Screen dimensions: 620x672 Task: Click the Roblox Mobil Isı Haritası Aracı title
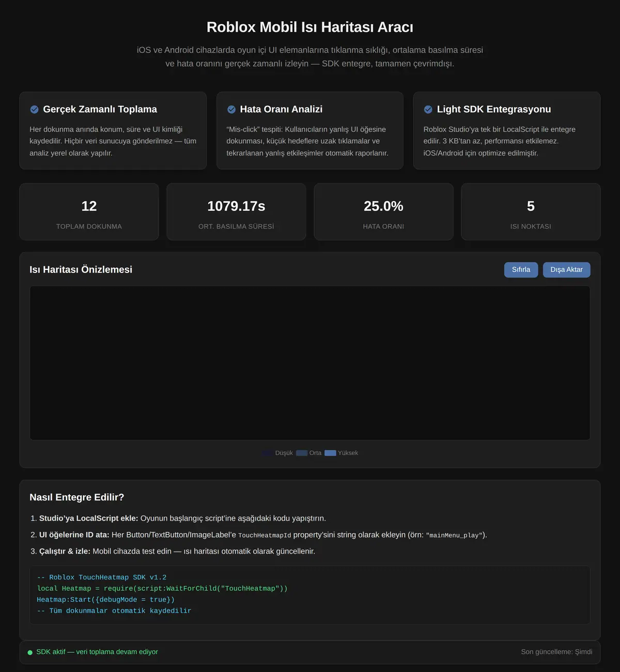[x=310, y=27]
